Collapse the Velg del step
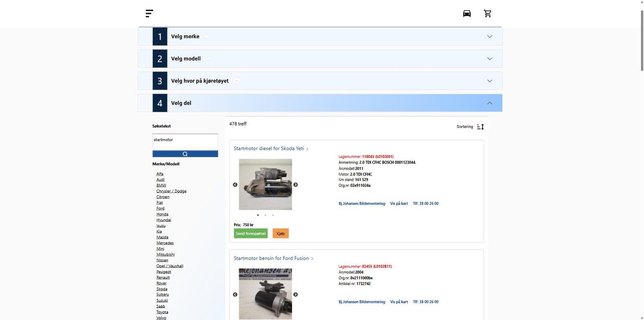 [320, 103]
